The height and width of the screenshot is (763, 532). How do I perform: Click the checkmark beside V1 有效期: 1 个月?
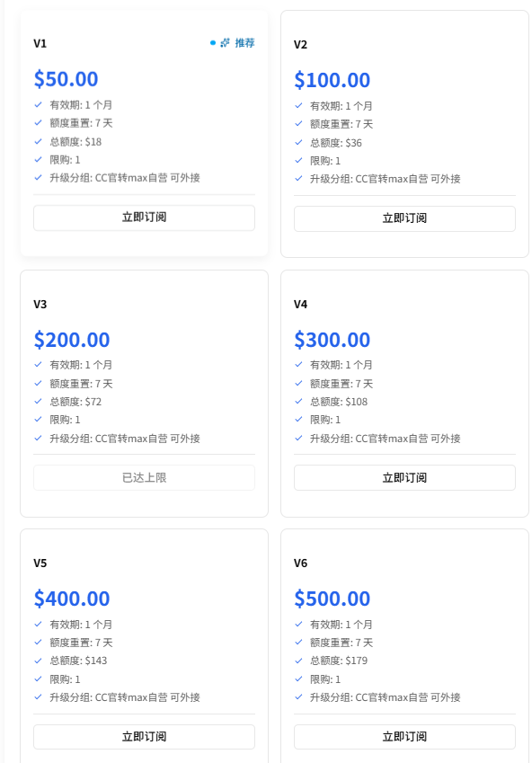coord(38,104)
